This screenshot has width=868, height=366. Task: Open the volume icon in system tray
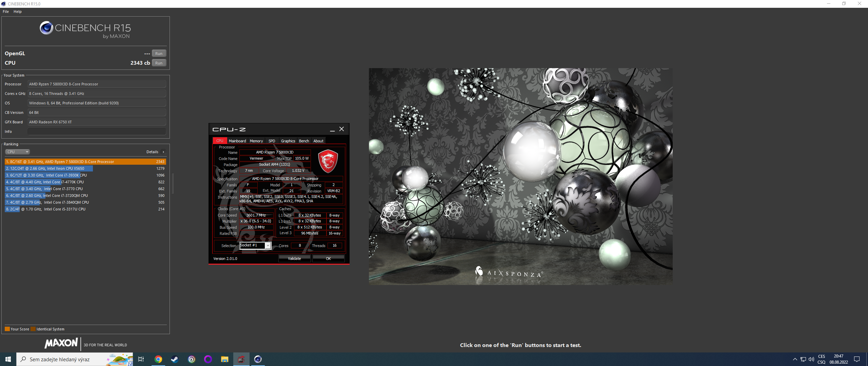point(811,359)
